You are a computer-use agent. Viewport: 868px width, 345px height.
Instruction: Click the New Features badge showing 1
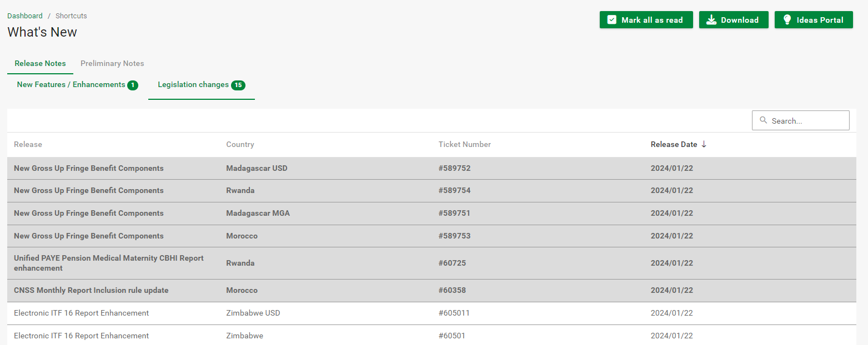[x=133, y=85]
